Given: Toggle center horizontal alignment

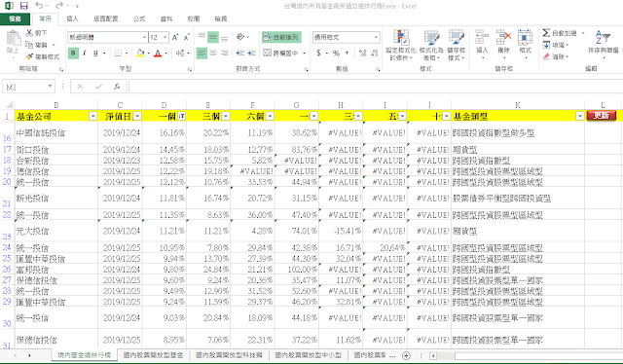Looking at the screenshot, I should coord(213,53).
